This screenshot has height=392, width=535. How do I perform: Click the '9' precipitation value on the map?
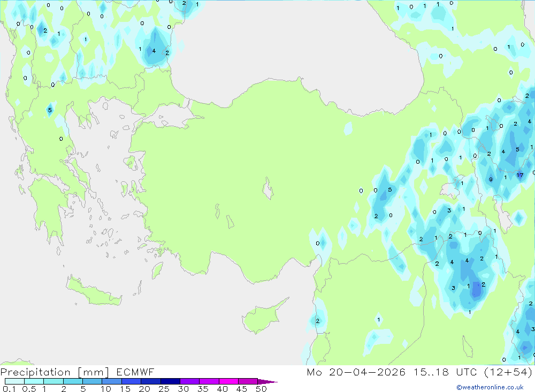click(491, 180)
